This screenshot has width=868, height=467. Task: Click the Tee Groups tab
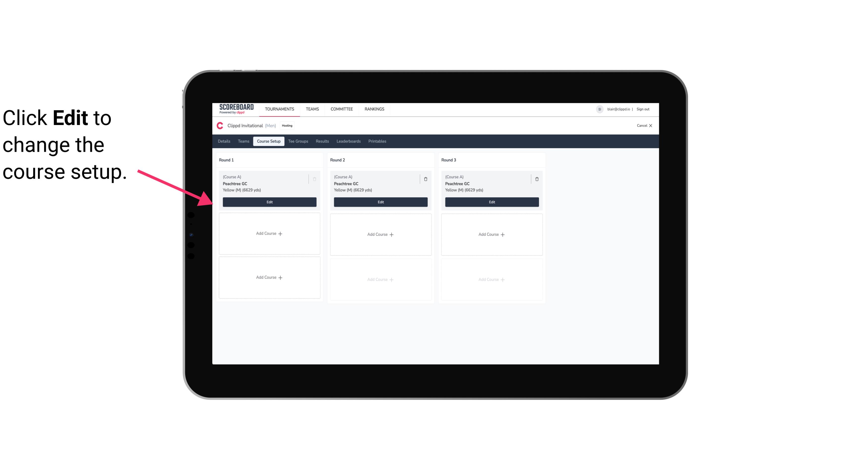(x=298, y=141)
